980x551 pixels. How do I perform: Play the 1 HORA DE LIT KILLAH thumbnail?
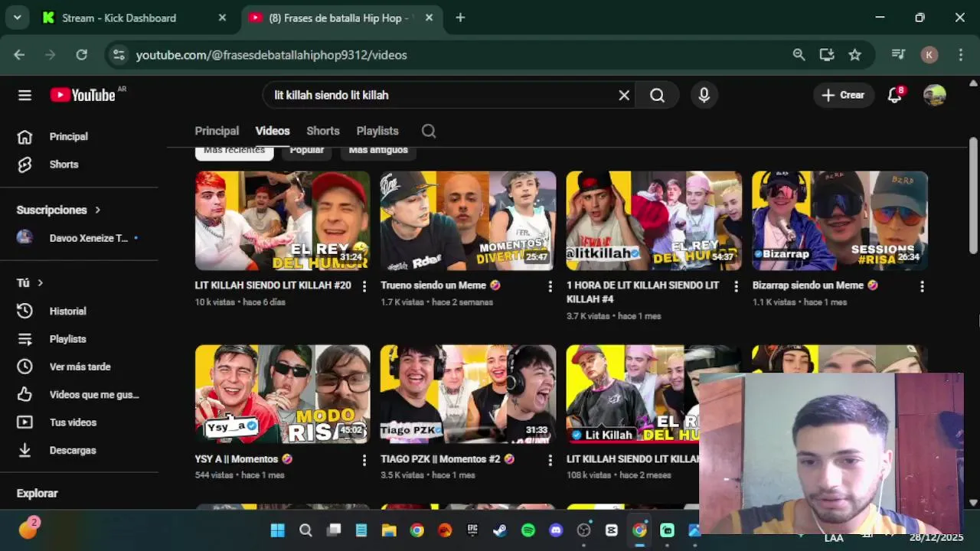[x=654, y=220]
